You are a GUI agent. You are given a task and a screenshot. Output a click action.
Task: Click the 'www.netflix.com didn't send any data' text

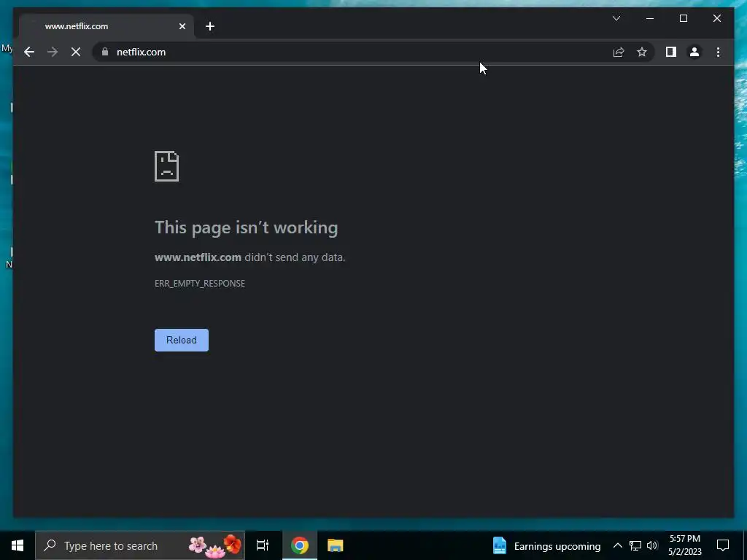pos(249,257)
